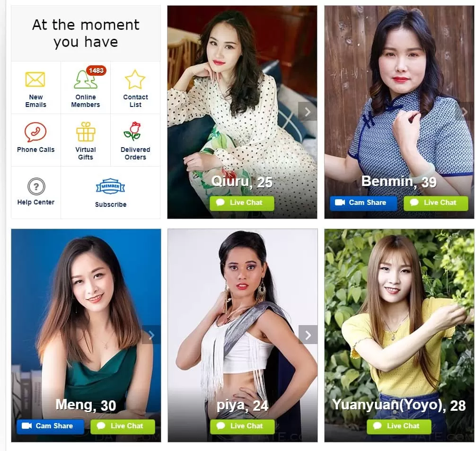Open the New Emails envelope icon
Image resolution: width=476 pixels, height=451 pixels.
pyautogui.click(x=35, y=79)
